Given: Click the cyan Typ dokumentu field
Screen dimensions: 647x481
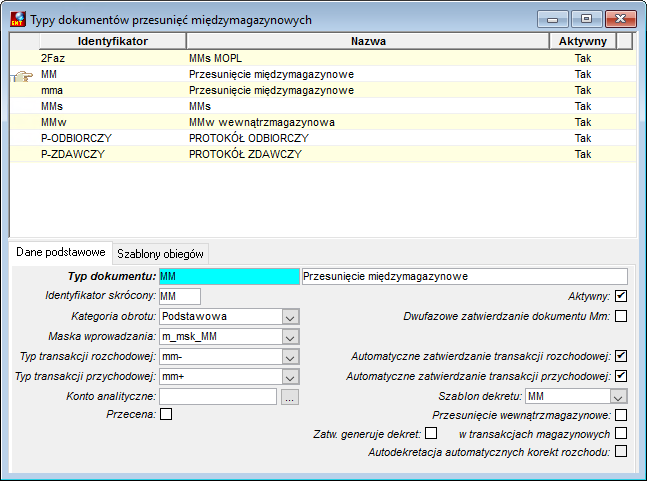Looking at the screenshot, I should pos(229,276).
